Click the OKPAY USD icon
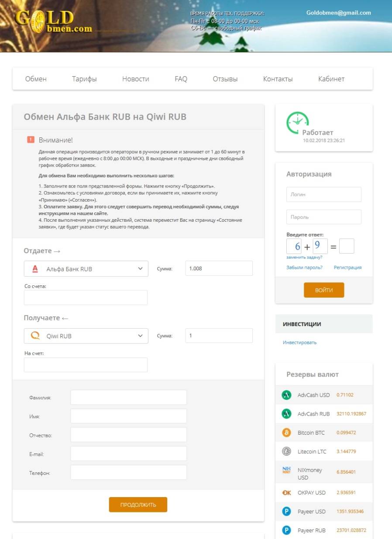The image size is (392, 539). point(286,492)
